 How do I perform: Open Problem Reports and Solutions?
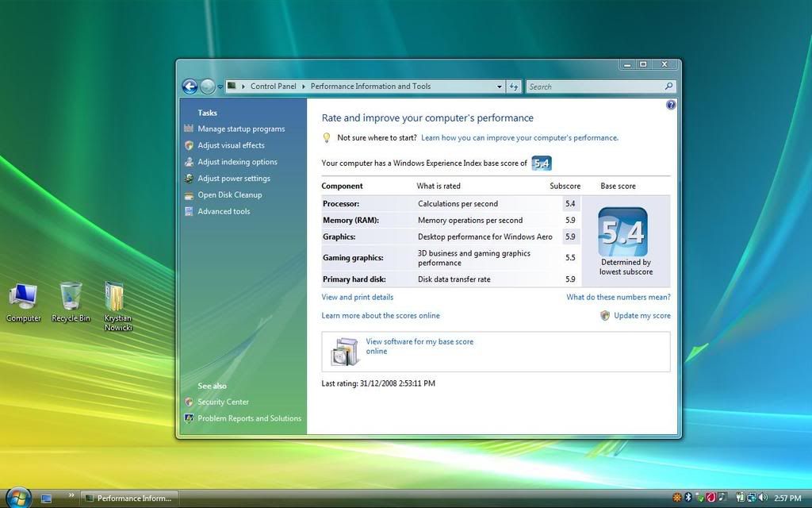pos(249,418)
